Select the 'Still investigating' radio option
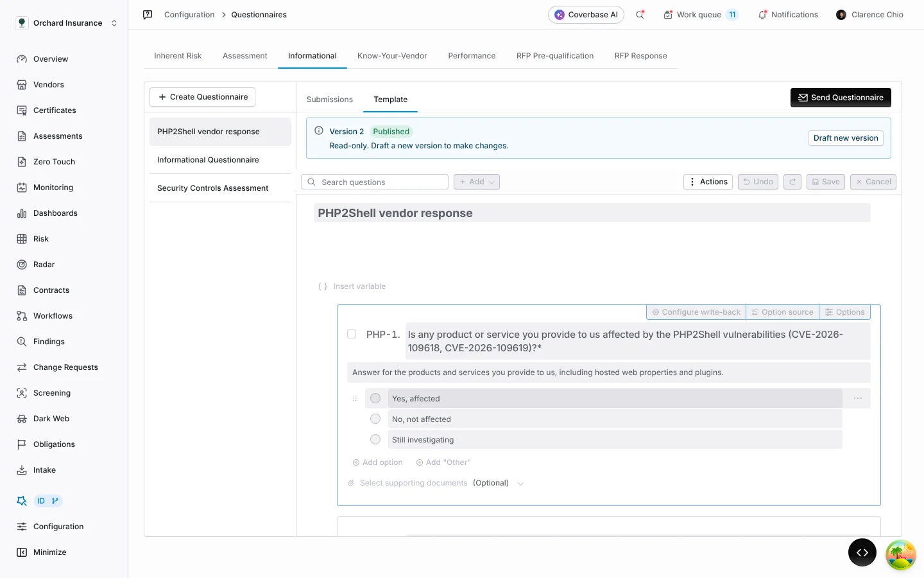The height and width of the screenshot is (578, 924). point(375,439)
